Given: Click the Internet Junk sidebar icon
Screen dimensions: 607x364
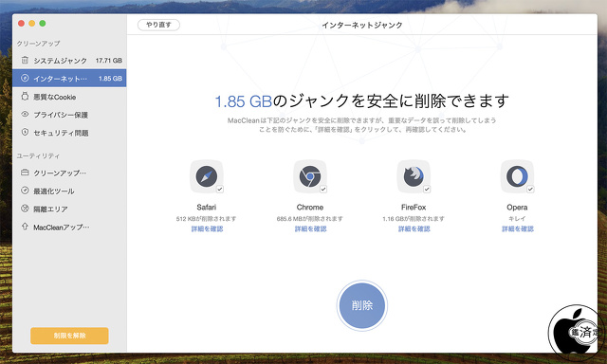Looking at the screenshot, I should coord(25,78).
